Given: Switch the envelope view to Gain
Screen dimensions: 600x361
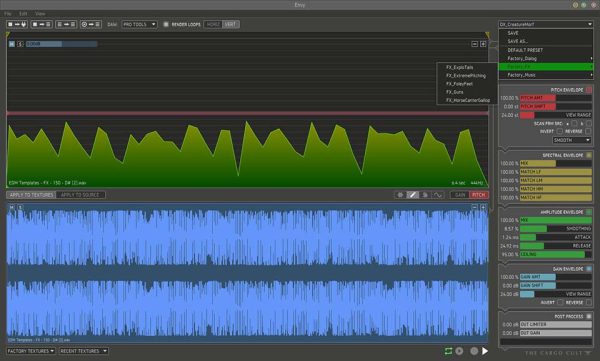Looking at the screenshot, I should click(460, 195).
